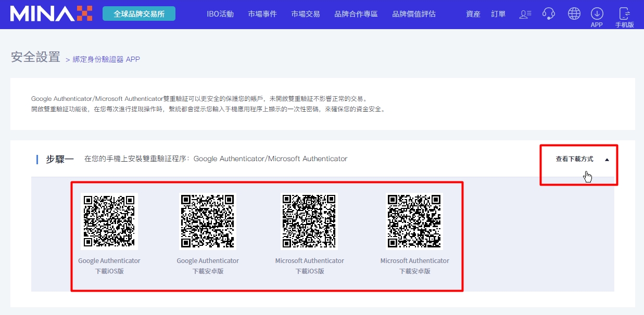The image size is (644, 315).
Task: Click the 步驟一 step heading
Action: [60, 159]
